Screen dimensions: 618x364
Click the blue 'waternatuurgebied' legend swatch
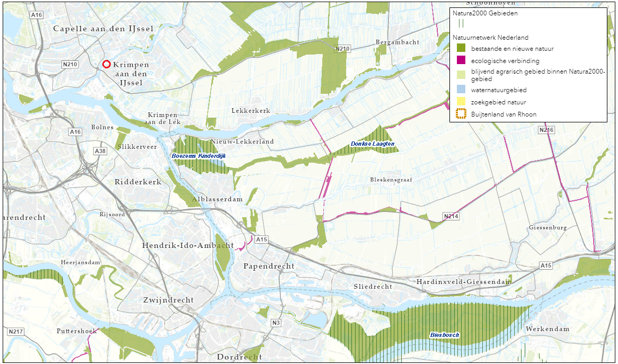point(461,90)
